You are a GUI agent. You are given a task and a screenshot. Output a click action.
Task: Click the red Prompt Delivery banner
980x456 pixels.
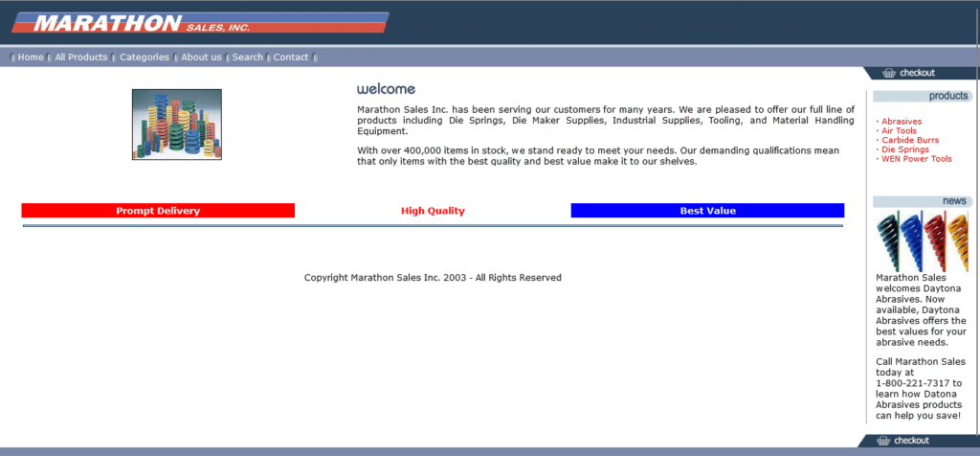point(158,211)
